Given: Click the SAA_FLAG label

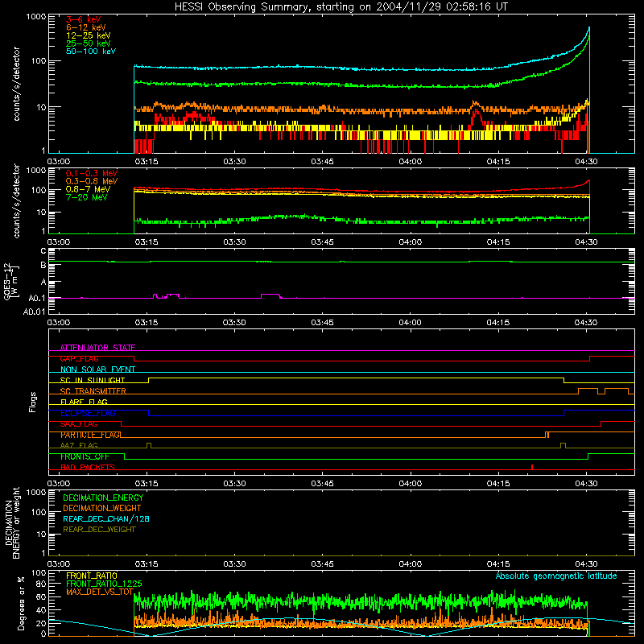Looking at the screenshot, I should click(79, 424).
